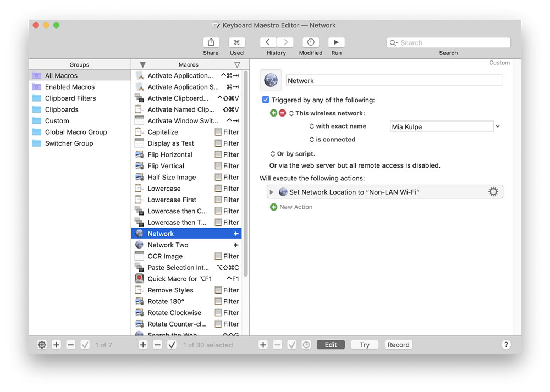Show recently Modified macros
Image resolution: width=550 pixels, height=392 pixels.
coord(311,42)
